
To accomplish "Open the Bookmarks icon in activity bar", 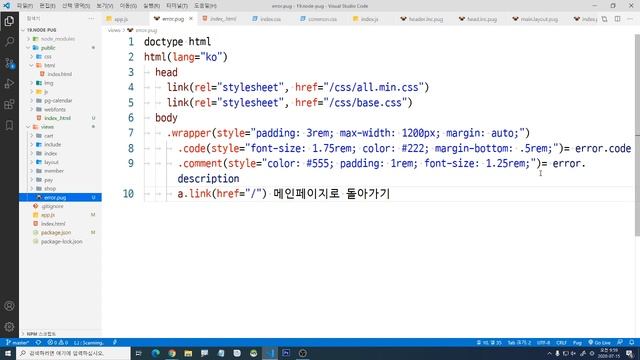I will point(9,125).
